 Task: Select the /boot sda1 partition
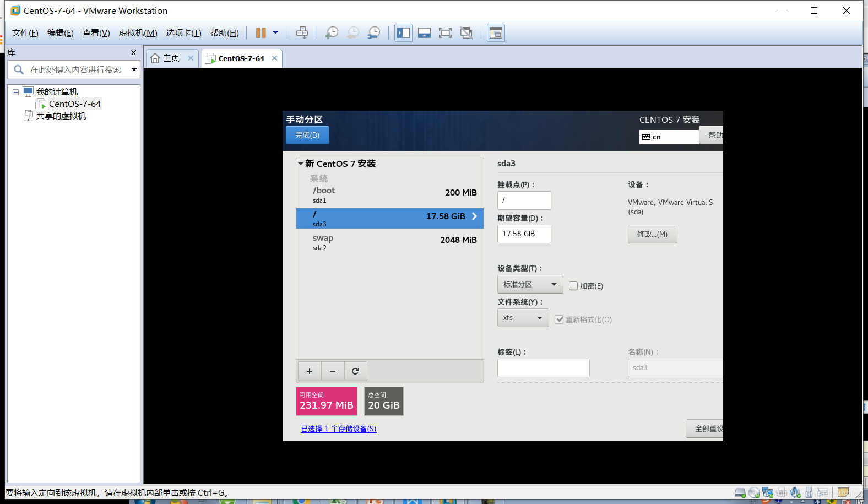(x=390, y=194)
